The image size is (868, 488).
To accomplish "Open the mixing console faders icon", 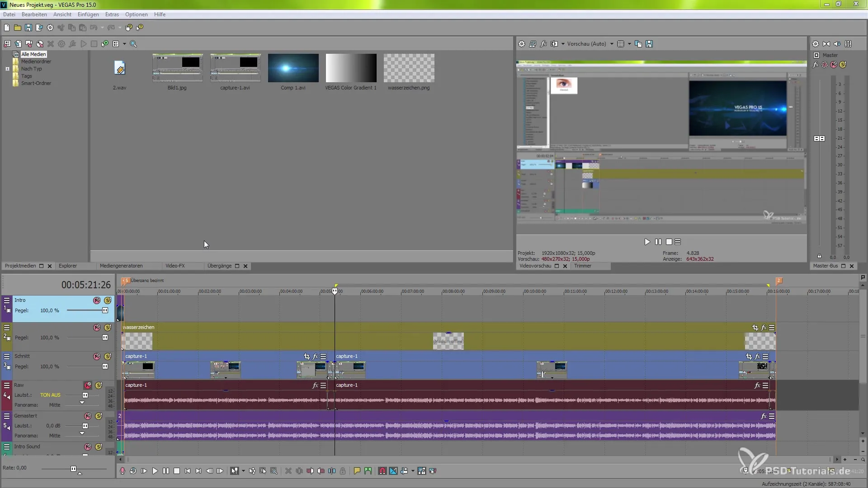I will (848, 44).
